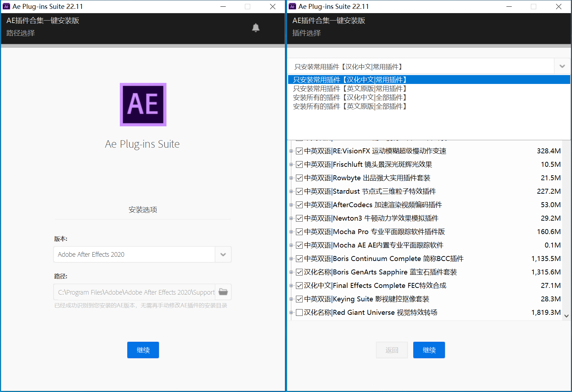The height and width of the screenshot is (392, 572).
Task: Click AfterCodecs 加速渲染视频编码插件 row text
Action: (373, 205)
